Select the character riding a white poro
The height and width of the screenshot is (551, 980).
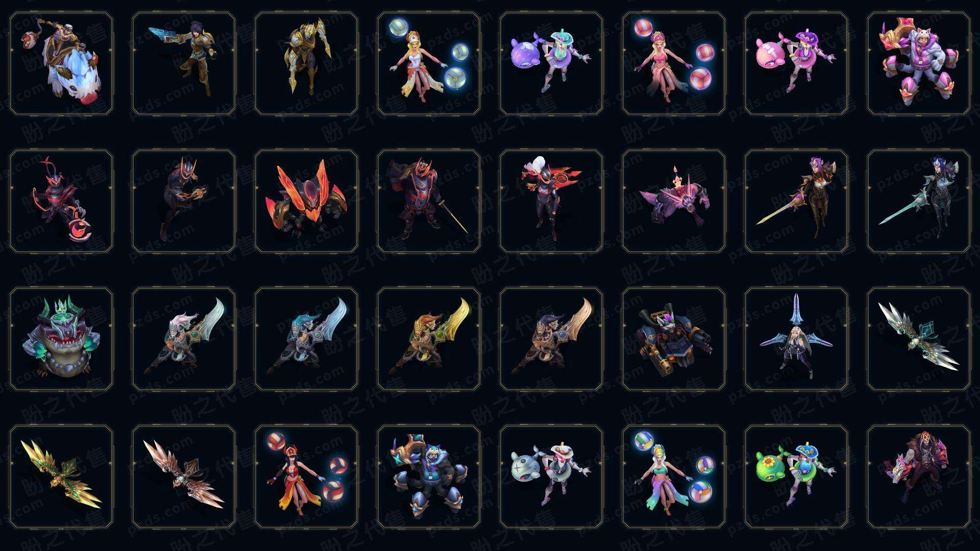61,64
